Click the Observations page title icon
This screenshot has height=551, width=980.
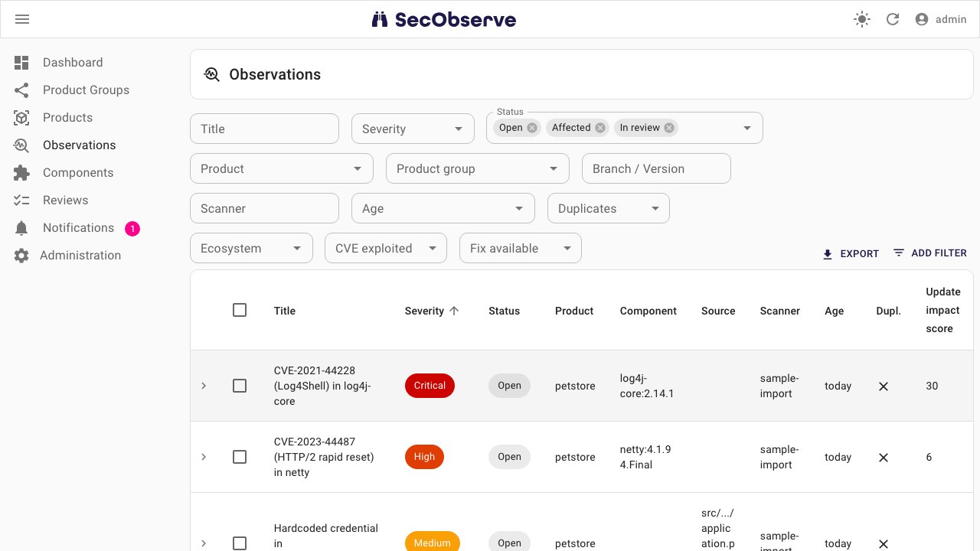click(x=212, y=74)
